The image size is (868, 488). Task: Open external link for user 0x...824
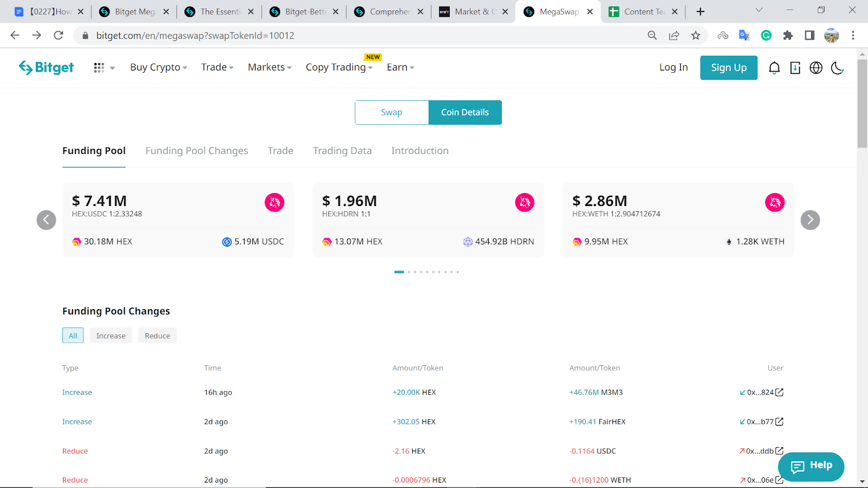780,392
